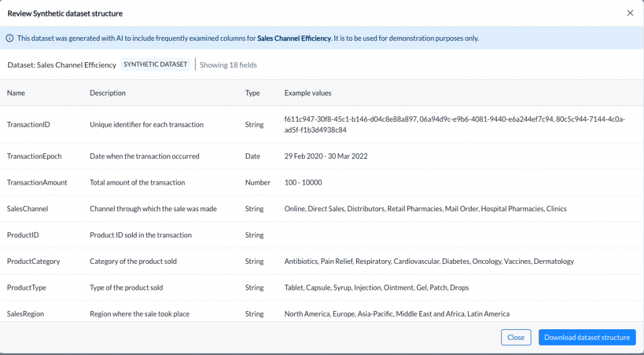Click 'Category of the product sold' description
644x355 pixels.
pyautogui.click(x=133, y=261)
